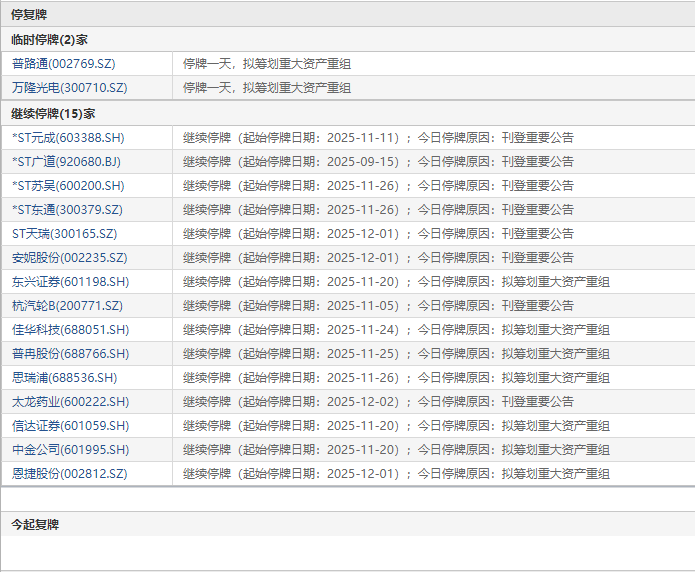Viewport: 695px width, 572px height.
Task: Open *ST苏吴(600200.SH) stock page
Action: pos(68,185)
